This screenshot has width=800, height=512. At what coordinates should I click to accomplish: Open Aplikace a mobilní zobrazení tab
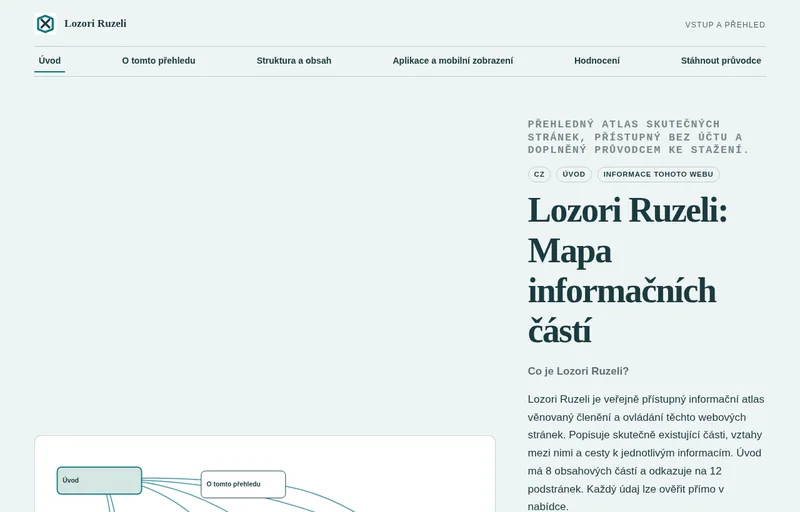point(453,61)
